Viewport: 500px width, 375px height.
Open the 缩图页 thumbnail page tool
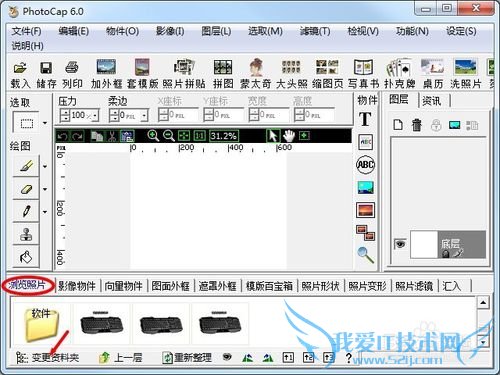(x=327, y=74)
